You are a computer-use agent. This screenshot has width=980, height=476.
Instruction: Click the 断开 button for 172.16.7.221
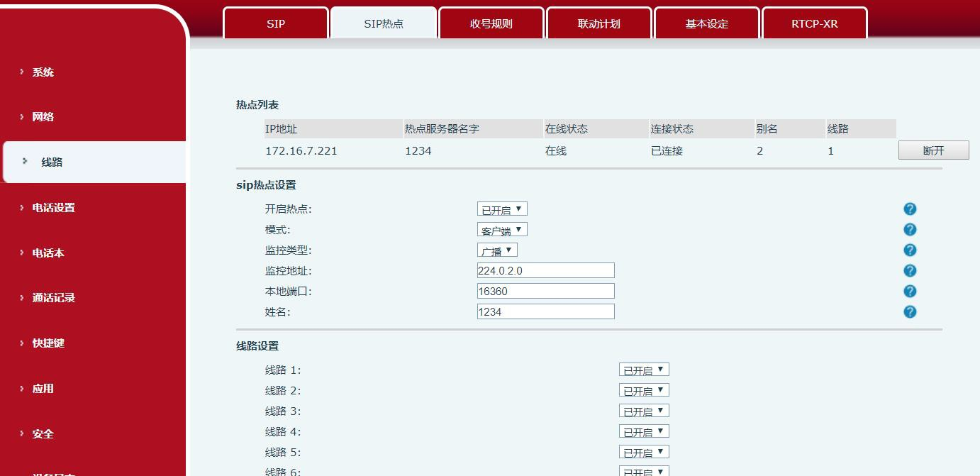point(933,150)
